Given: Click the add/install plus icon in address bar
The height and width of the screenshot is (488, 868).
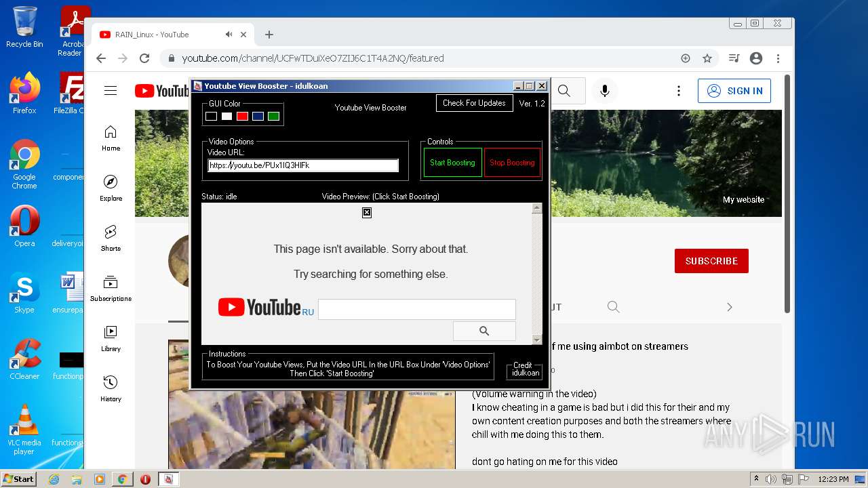Looking at the screenshot, I should coord(686,58).
